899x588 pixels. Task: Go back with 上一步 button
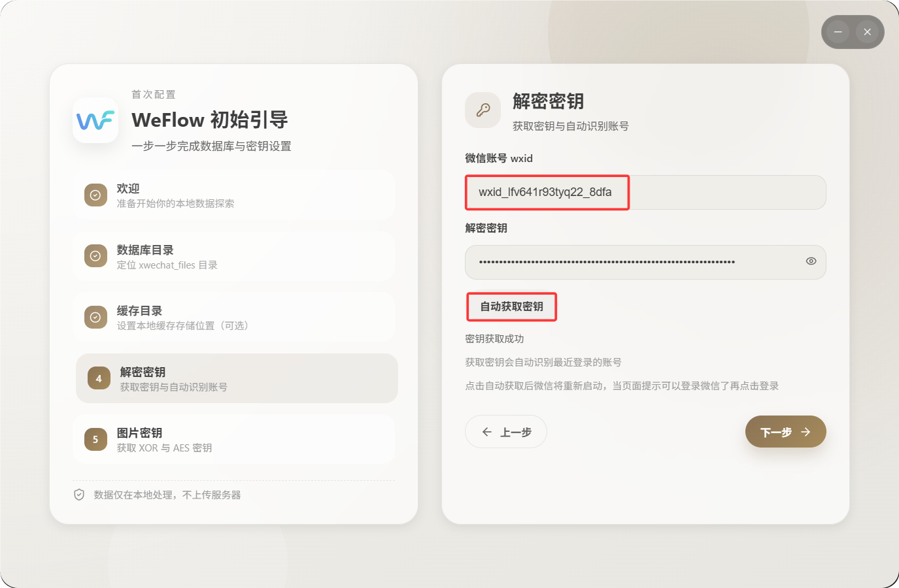(x=506, y=432)
